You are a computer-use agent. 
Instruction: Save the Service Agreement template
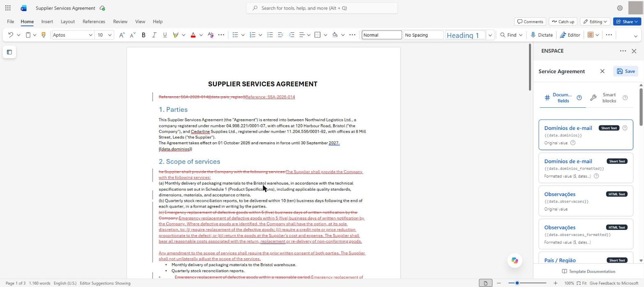(626, 71)
